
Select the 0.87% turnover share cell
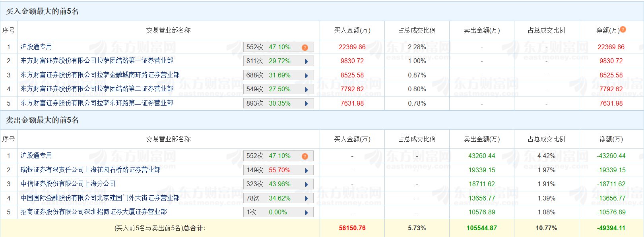click(x=417, y=75)
